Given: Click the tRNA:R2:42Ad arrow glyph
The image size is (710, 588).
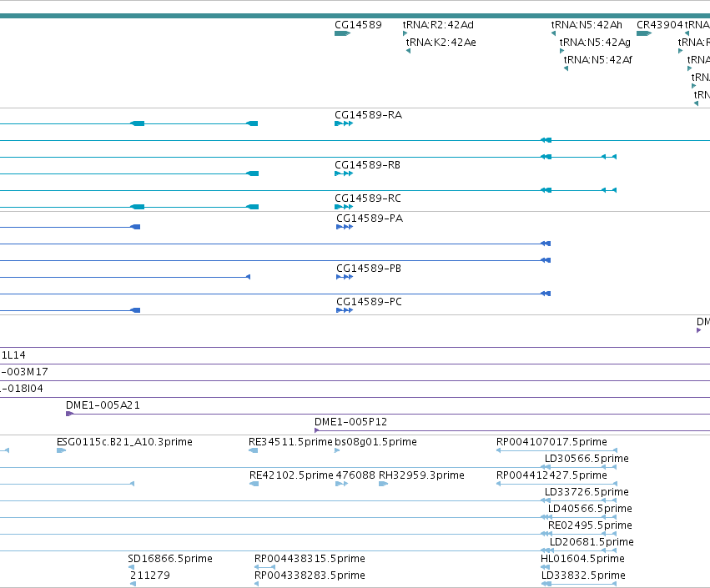Looking at the screenshot, I should [x=405, y=33].
